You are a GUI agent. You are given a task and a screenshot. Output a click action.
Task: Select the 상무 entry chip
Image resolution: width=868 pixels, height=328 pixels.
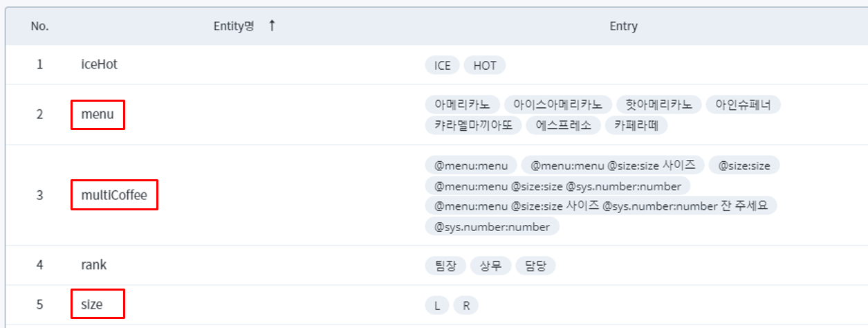(x=490, y=266)
